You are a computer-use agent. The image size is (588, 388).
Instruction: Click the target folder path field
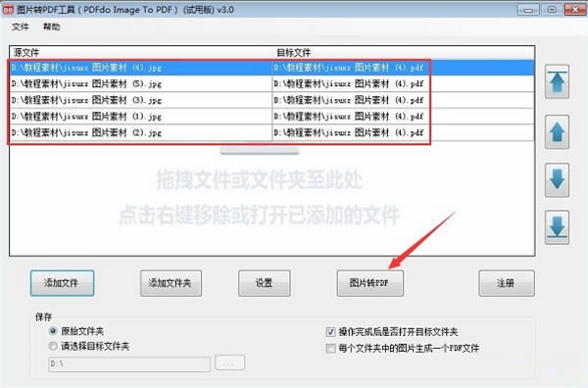pyautogui.click(x=129, y=364)
